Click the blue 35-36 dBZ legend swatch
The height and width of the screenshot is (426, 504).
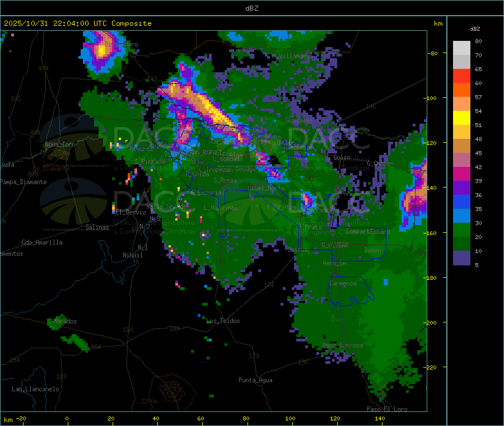(x=461, y=202)
